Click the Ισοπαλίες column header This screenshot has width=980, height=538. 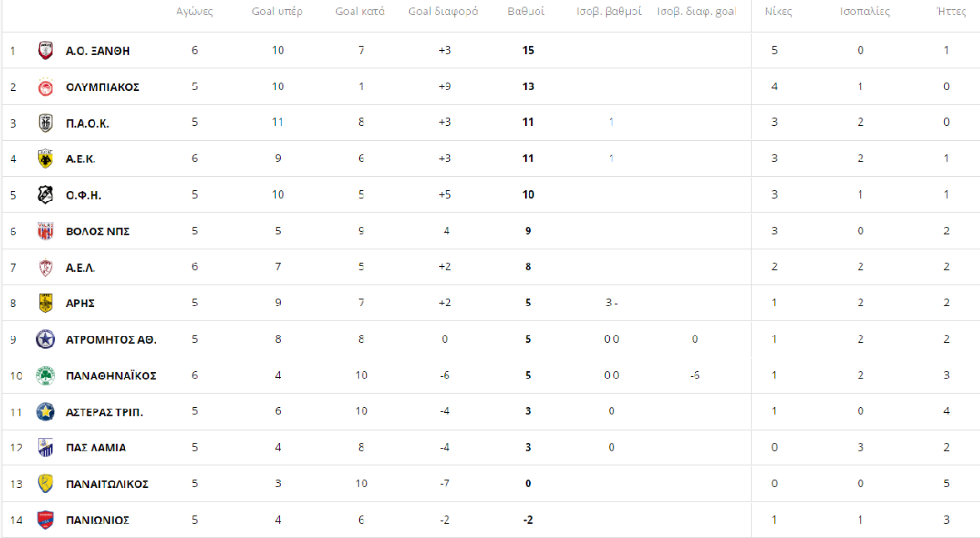click(x=865, y=12)
